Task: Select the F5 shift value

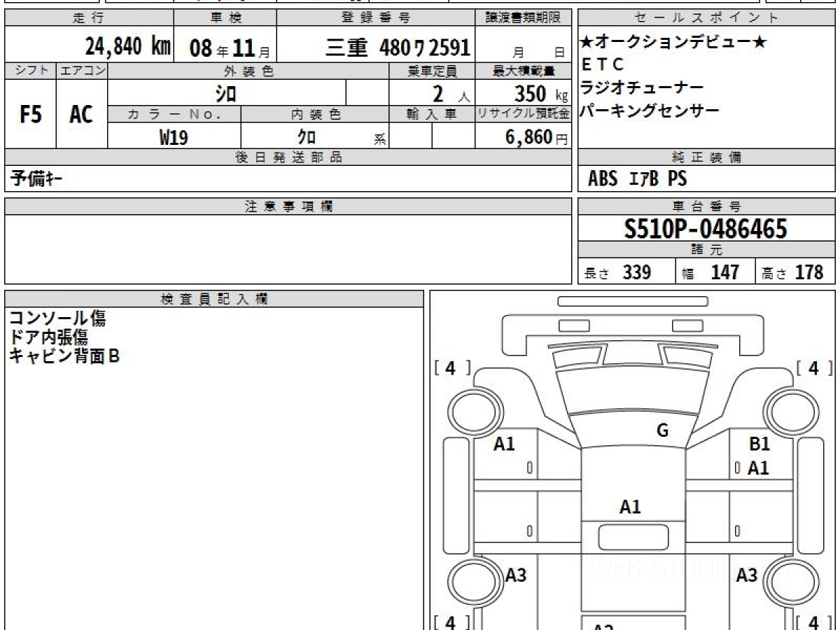Action: click(x=31, y=114)
